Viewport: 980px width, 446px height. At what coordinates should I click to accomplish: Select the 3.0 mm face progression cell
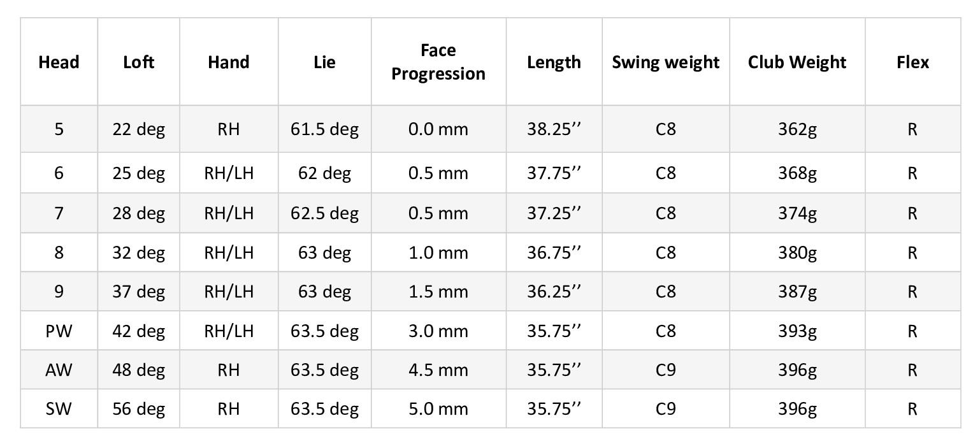click(438, 331)
